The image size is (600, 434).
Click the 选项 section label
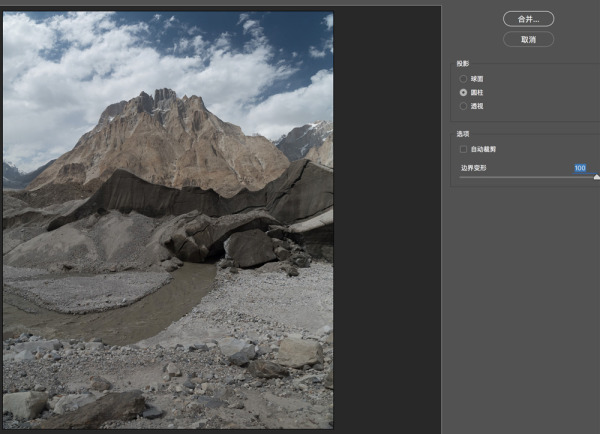point(463,134)
